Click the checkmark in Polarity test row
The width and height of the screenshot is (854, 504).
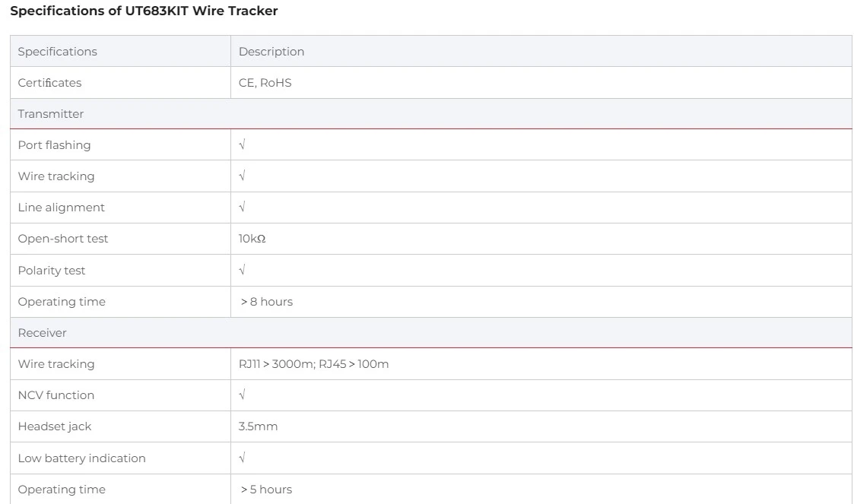[x=242, y=271]
